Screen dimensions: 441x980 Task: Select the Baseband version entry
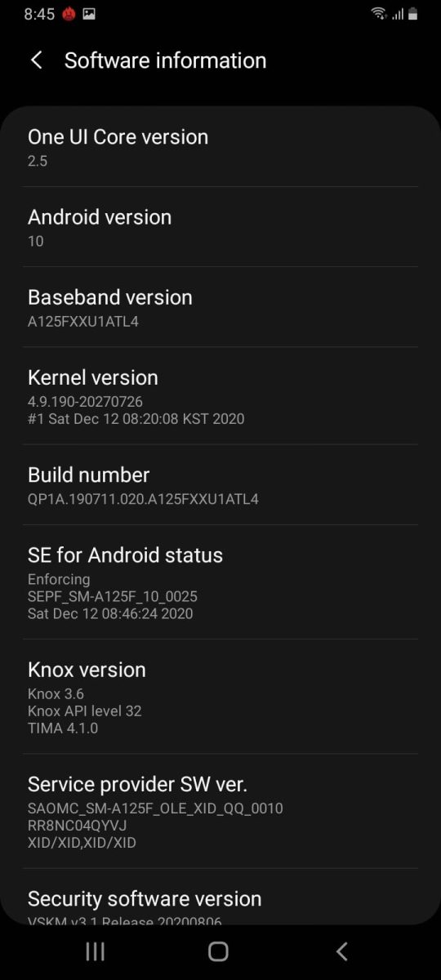point(220,307)
